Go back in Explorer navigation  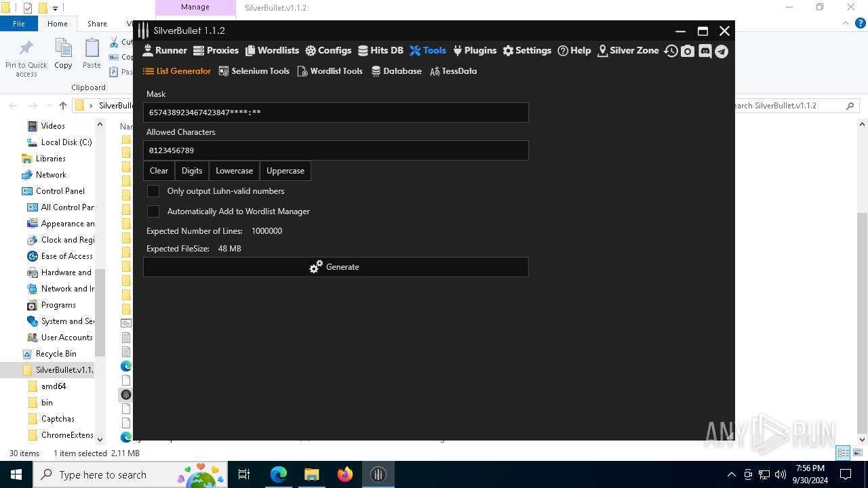pos(13,106)
